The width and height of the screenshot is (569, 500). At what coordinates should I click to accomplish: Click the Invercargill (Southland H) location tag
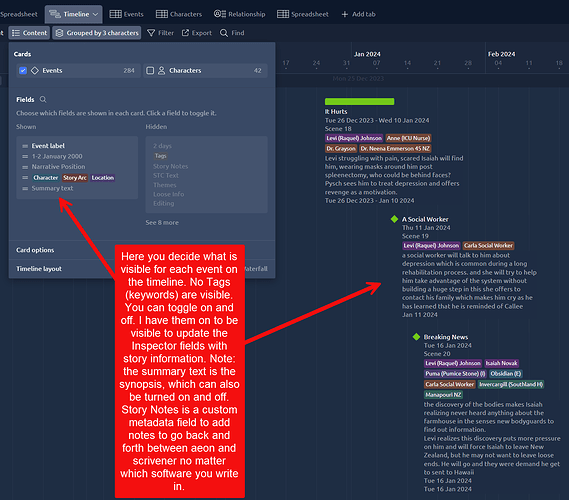(511, 384)
